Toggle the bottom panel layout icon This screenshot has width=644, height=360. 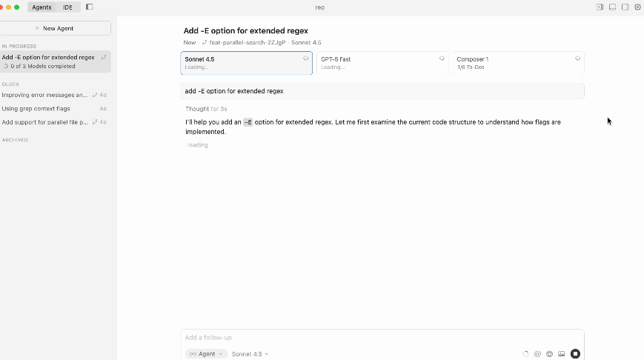point(612,7)
